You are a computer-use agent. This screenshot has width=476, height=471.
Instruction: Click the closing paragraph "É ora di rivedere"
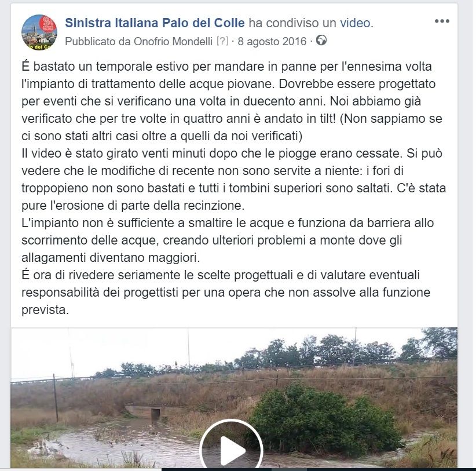pos(226,293)
